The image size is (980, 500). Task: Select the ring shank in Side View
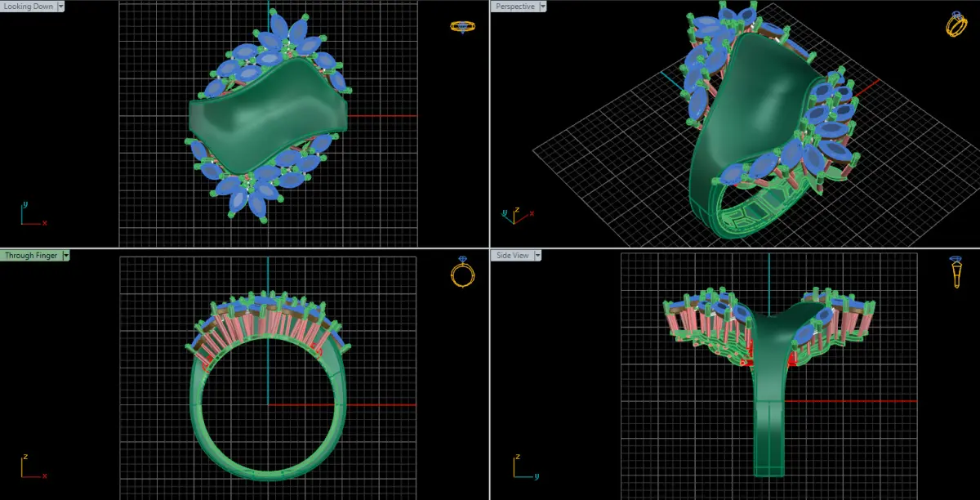pos(770,392)
